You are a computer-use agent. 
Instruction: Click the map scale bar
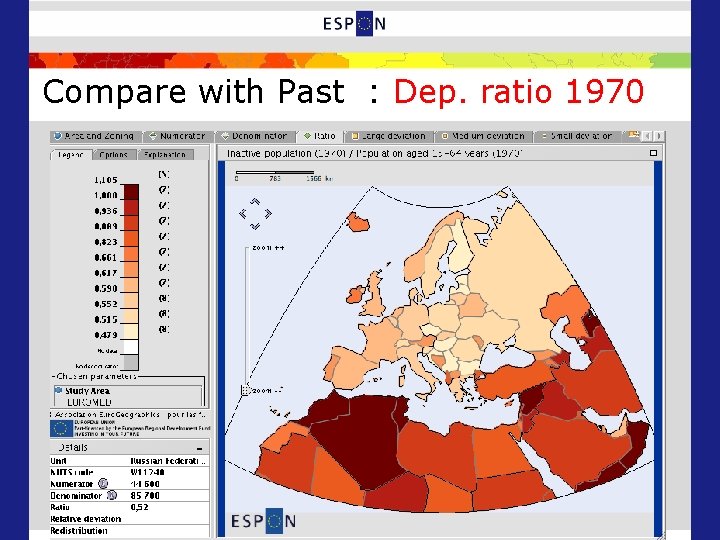point(275,173)
